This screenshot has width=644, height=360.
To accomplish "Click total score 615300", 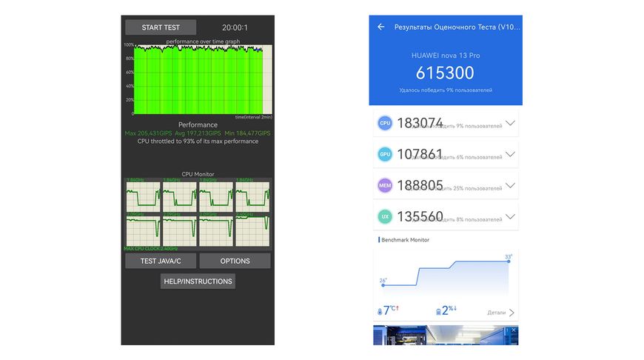I will pyautogui.click(x=445, y=73).
